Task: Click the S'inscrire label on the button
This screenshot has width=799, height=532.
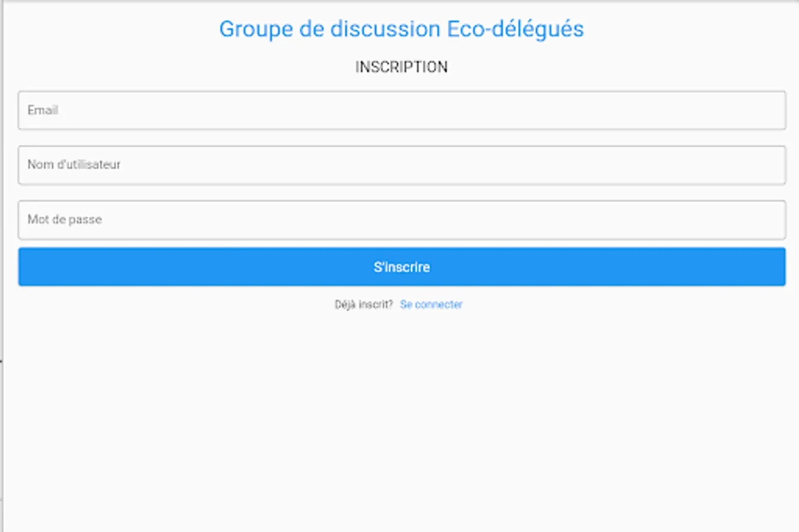Action: tap(402, 267)
